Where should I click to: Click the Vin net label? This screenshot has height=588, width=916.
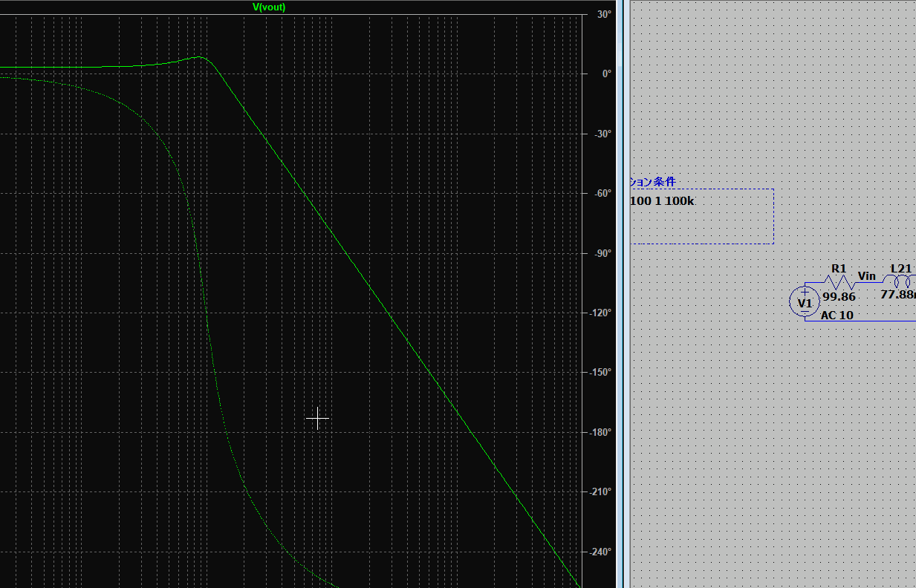[866, 276]
